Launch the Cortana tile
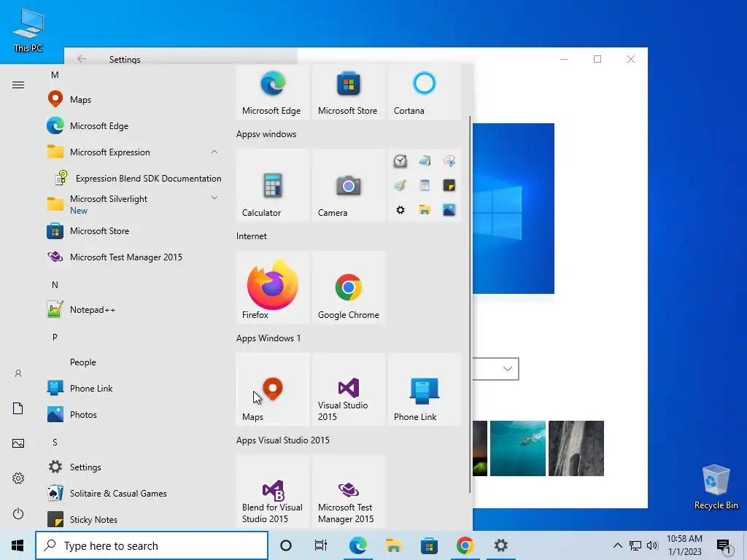The image size is (747, 560). point(424,92)
